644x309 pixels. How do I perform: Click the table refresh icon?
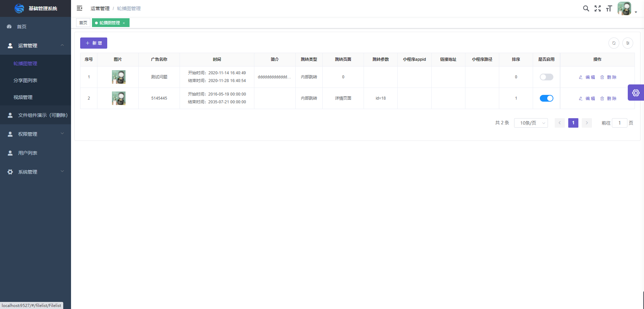[x=614, y=43]
